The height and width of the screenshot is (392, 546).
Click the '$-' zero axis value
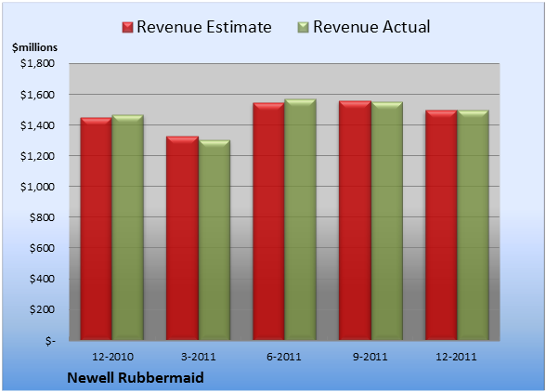coord(50,340)
